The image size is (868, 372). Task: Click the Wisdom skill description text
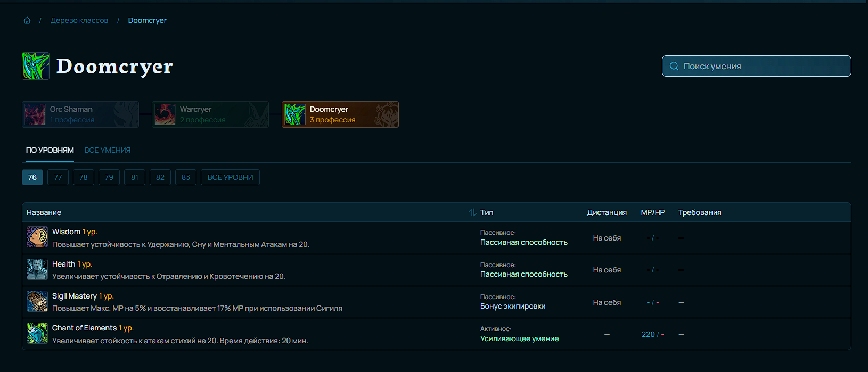pos(181,244)
